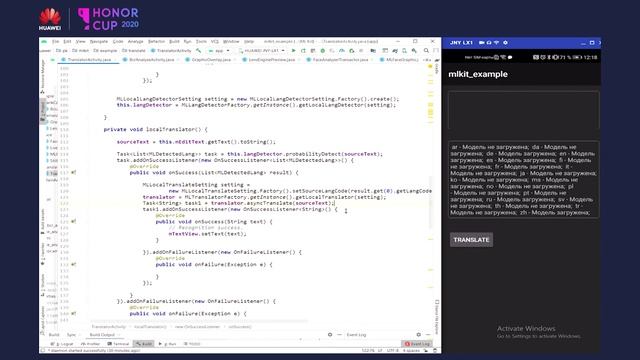Open the Logcat tool window

point(62,344)
